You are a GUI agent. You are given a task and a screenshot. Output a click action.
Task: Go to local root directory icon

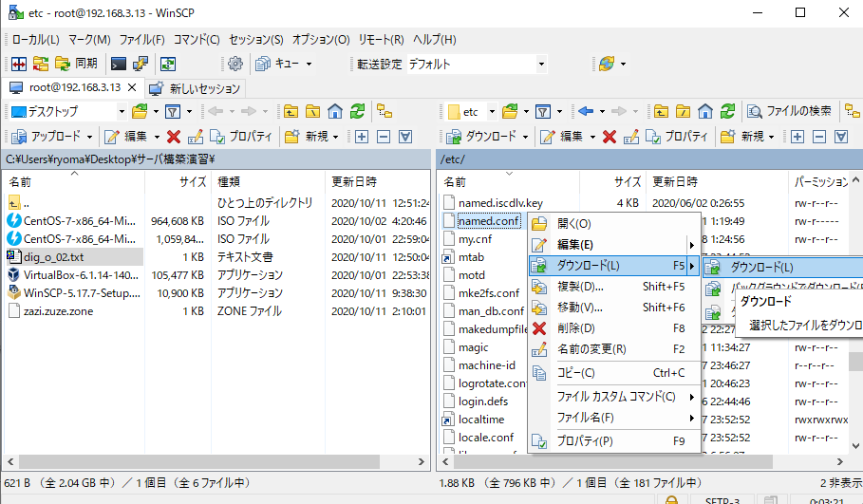(312, 112)
